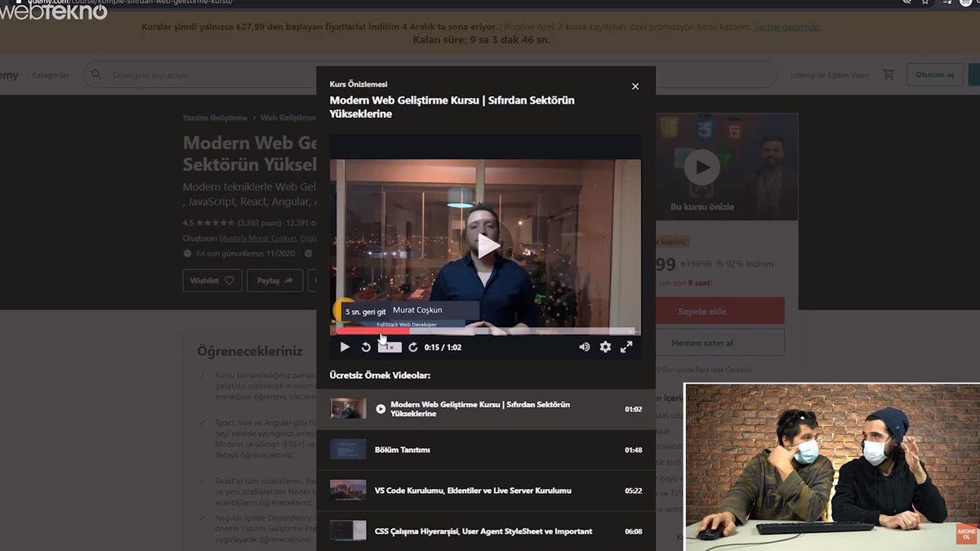Mute the video with the speaker icon
Image resolution: width=980 pixels, height=551 pixels.
585,347
